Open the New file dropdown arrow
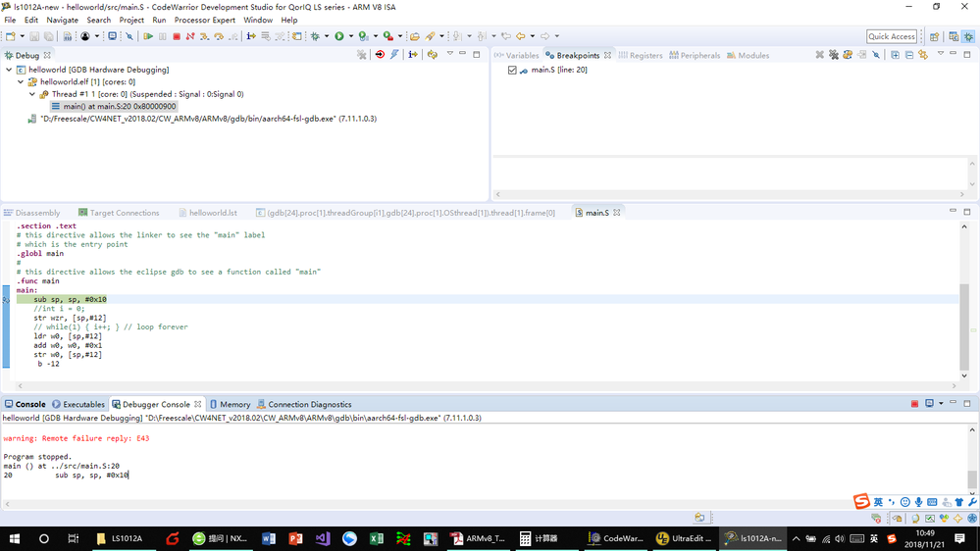Image resolution: width=980 pixels, height=551 pixels. (22, 36)
